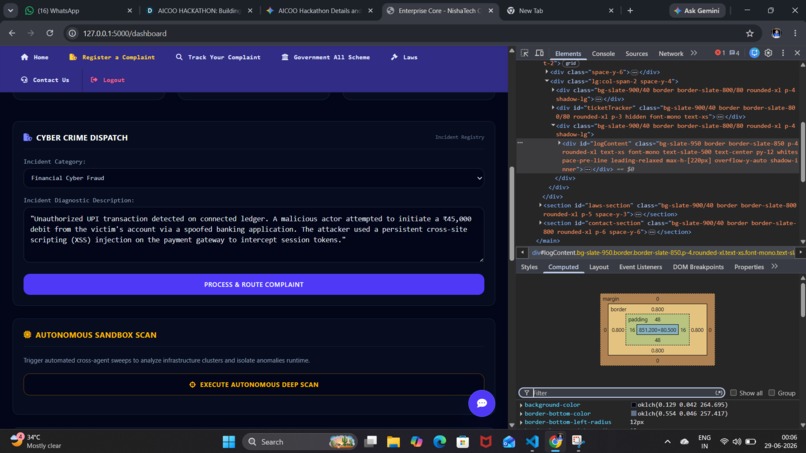This screenshot has height=453, width=806.
Task: Open Chrome three-dot menu
Action: pos(795,33)
